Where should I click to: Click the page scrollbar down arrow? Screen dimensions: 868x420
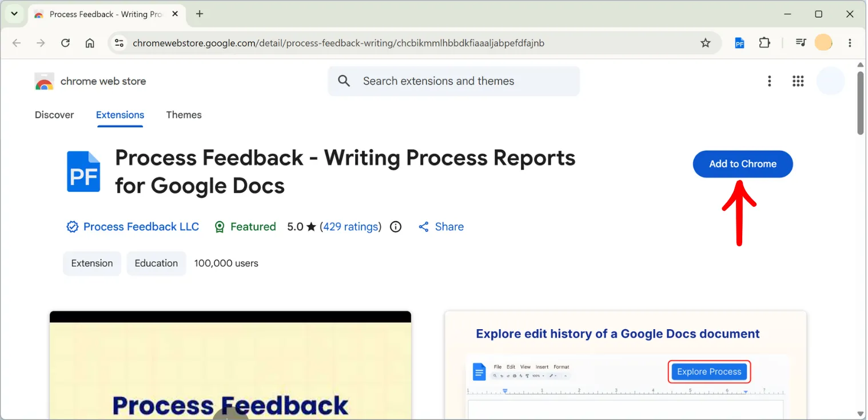(861, 414)
